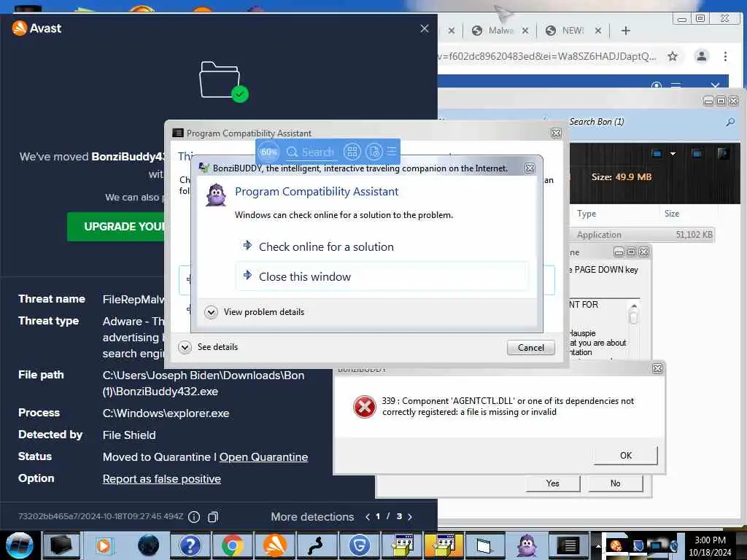Click OK on the AGENTCTL.DLL error

coord(625,455)
